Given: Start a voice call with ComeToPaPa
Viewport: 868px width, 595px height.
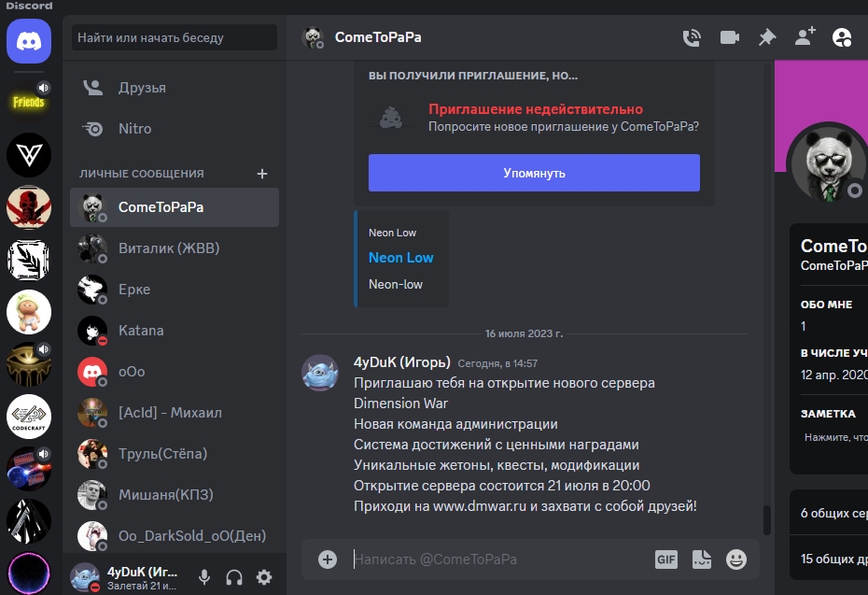Looking at the screenshot, I should click(692, 37).
